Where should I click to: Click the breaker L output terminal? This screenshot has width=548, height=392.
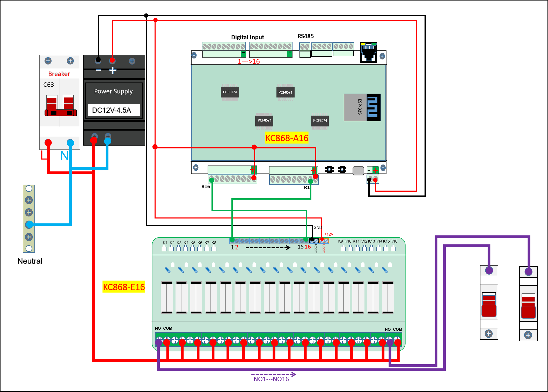tap(48, 142)
